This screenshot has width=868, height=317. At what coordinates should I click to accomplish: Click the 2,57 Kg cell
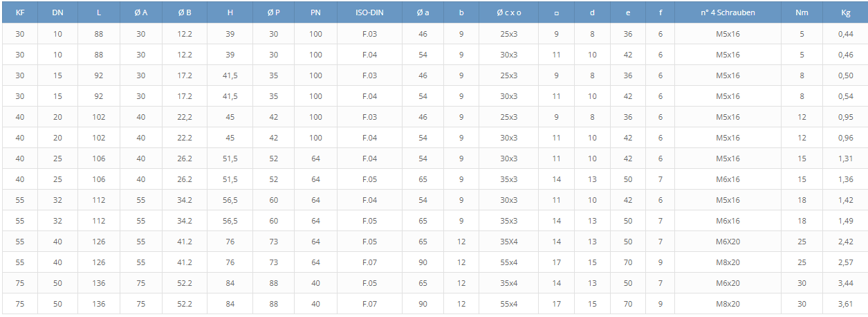point(845,262)
